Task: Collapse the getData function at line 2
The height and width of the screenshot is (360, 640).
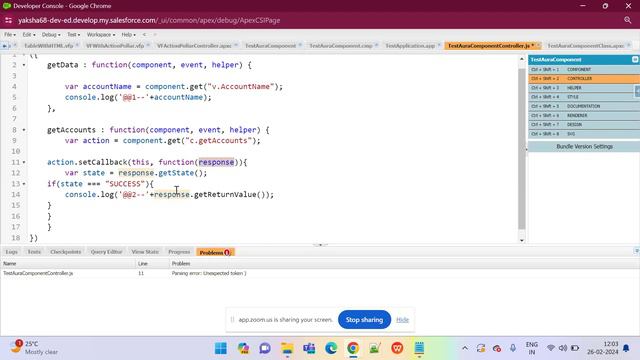Action: (x=24, y=65)
